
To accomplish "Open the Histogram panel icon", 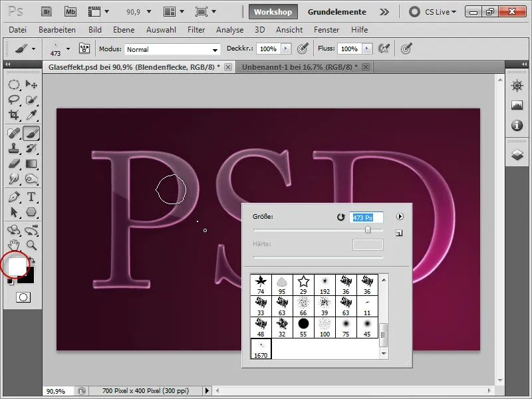I will tap(517, 106).
